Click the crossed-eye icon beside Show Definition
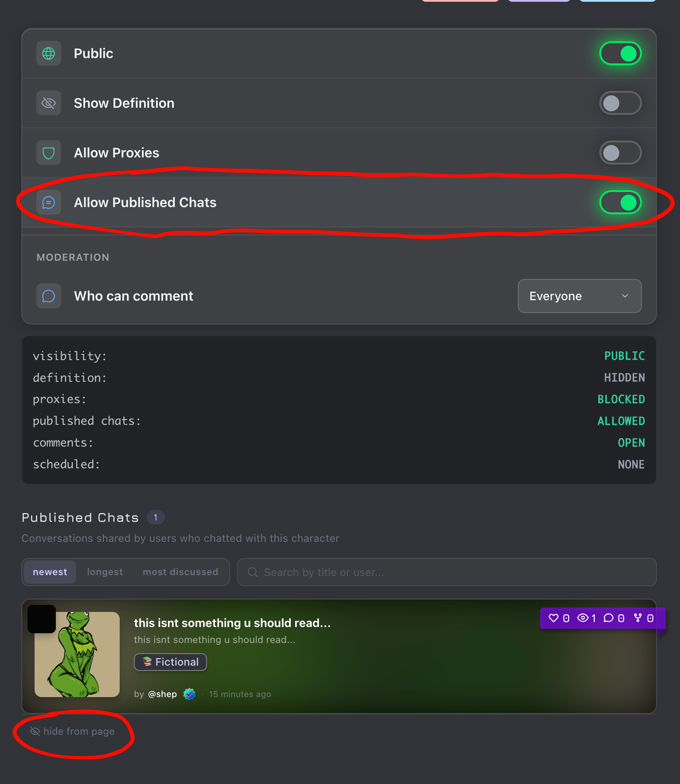The width and height of the screenshot is (680, 784). click(x=49, y=103)
